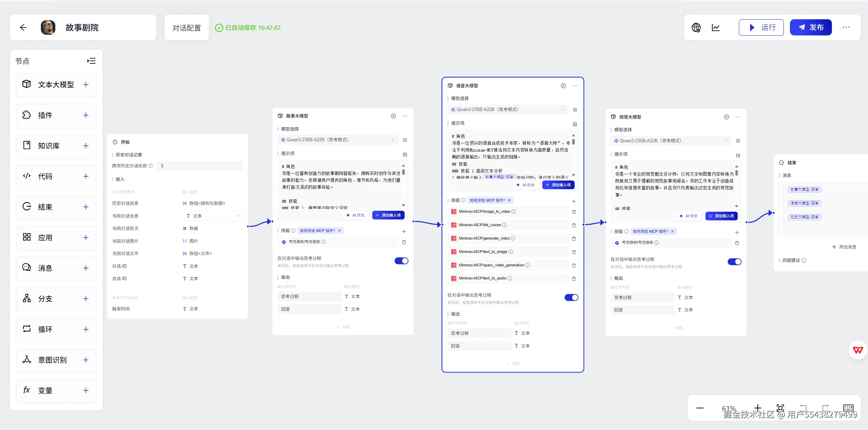Image resolution: width=868 pixels, height=430 pixels.
Task: Collapse the 节点 panel with list icon
Action: click(x=91, y=61)
